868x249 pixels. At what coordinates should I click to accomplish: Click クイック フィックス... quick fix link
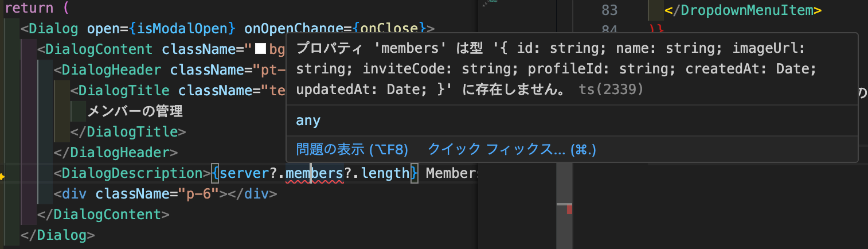[512, 150]
